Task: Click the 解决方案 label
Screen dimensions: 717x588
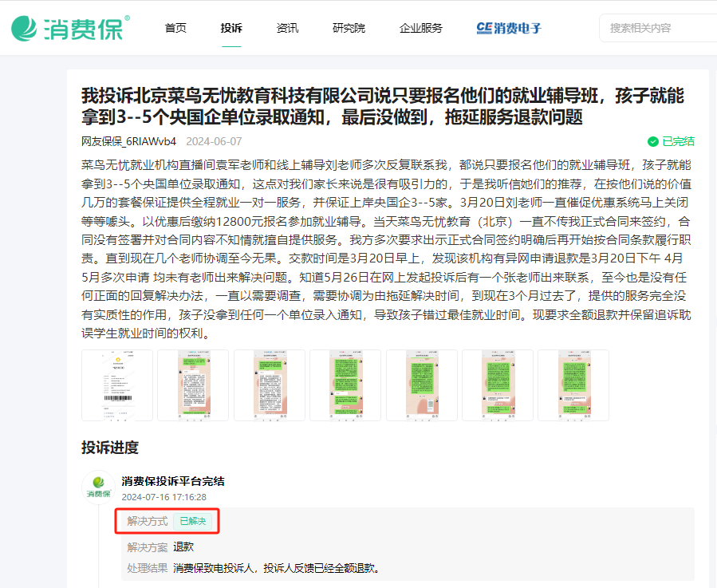Action: click(x=148, y=547)
